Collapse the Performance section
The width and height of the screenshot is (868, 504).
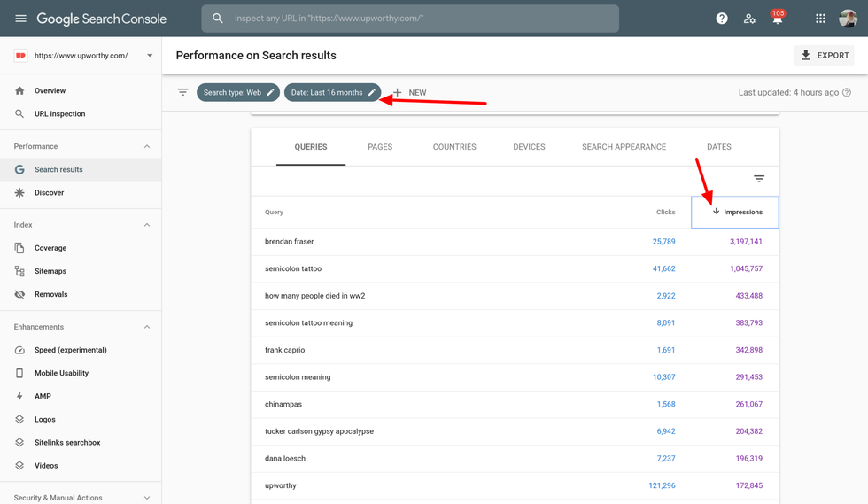pos(147,146)
